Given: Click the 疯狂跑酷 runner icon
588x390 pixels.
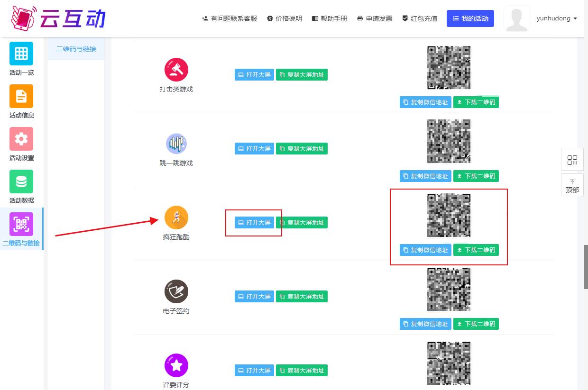Looking at the screenshot, I should [176, 218].
